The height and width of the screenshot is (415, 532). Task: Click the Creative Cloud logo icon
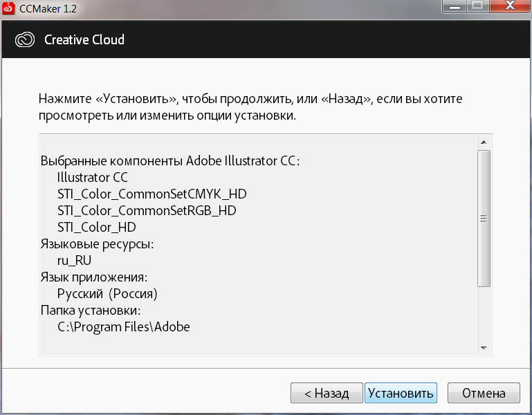25,39
